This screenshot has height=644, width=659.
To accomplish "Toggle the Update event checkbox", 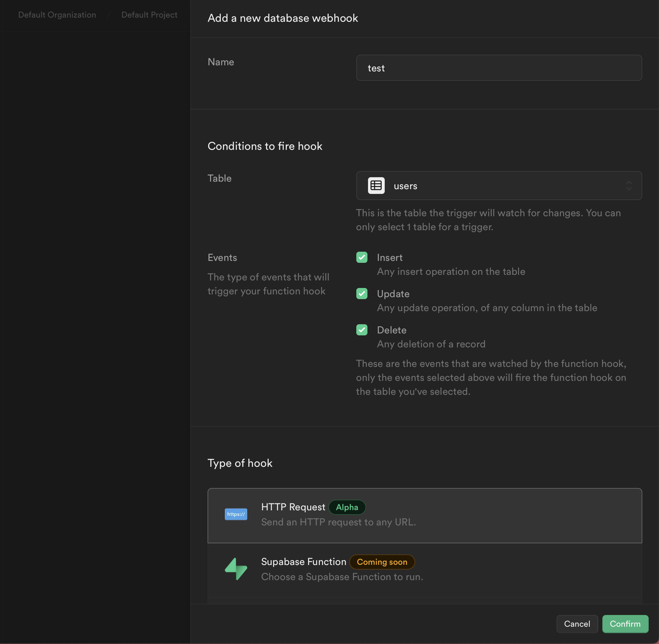I will click(x=362, y=294).
